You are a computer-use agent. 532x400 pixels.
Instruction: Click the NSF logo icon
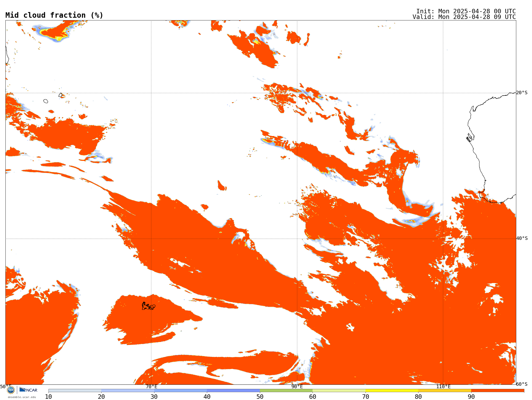11,390
